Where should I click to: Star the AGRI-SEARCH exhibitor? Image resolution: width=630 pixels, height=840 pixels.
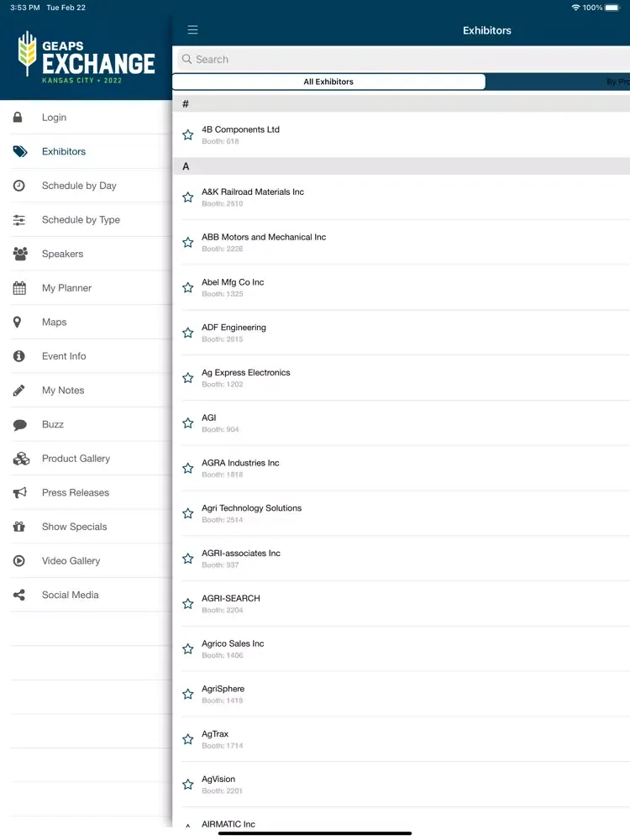pos(187,604)
